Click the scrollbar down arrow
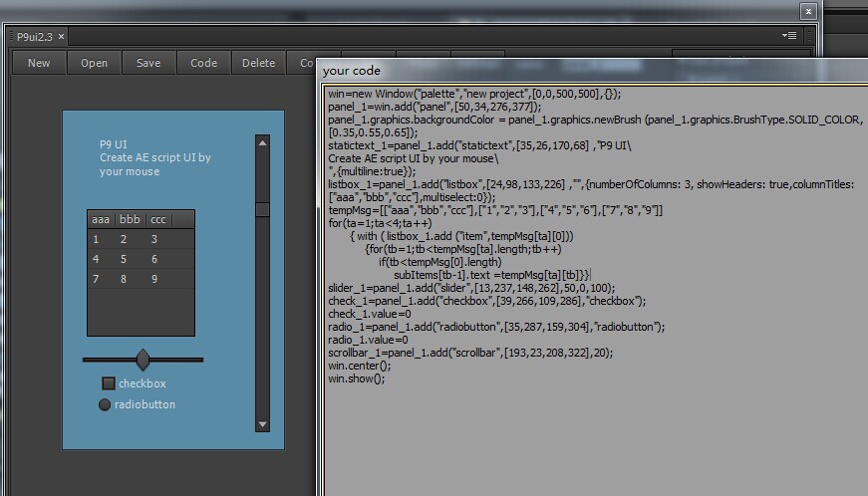Image resolution: width=868 pixels, height=496 pixels. point(262,424)
